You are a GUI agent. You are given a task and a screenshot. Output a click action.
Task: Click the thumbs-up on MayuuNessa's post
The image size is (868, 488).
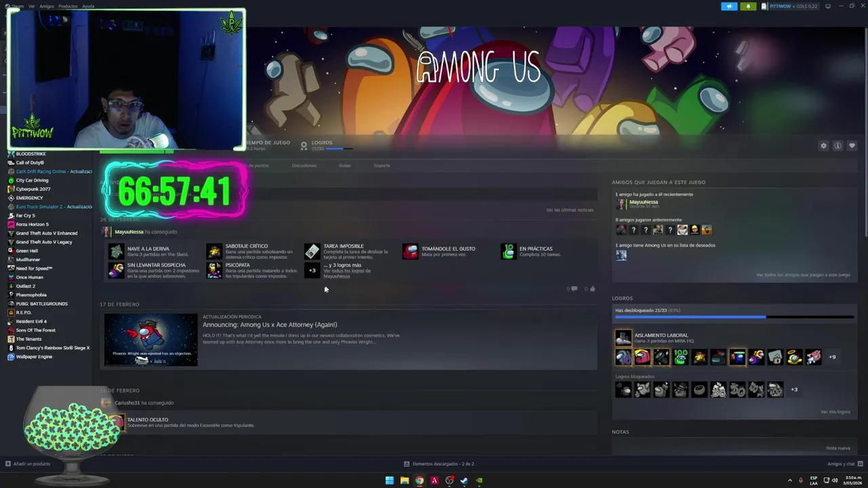[592, 289]
